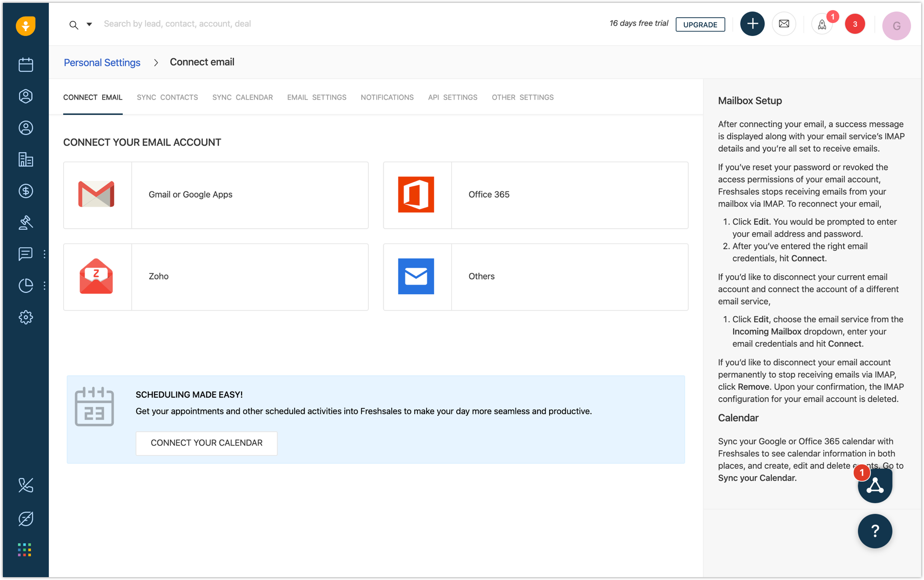
Task: Click Connect Your Calendar button
Action: point(207,443)
